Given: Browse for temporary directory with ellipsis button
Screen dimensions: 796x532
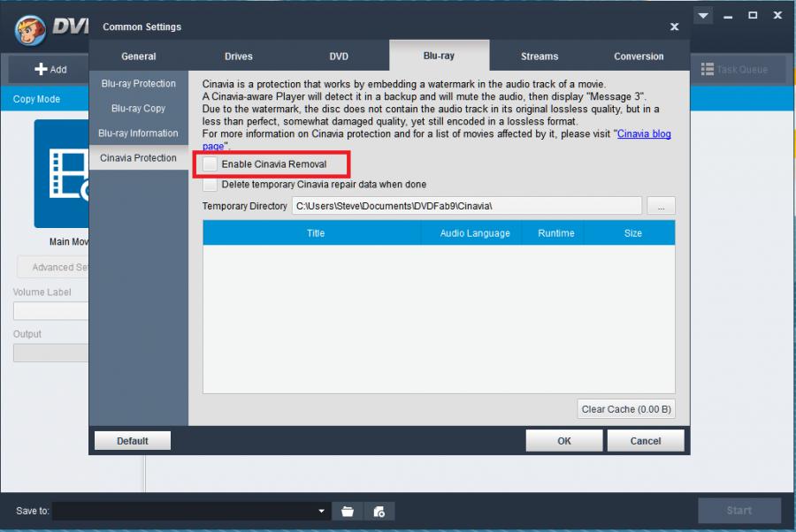Looking at the screenshot, I should (x=661, y=206).
